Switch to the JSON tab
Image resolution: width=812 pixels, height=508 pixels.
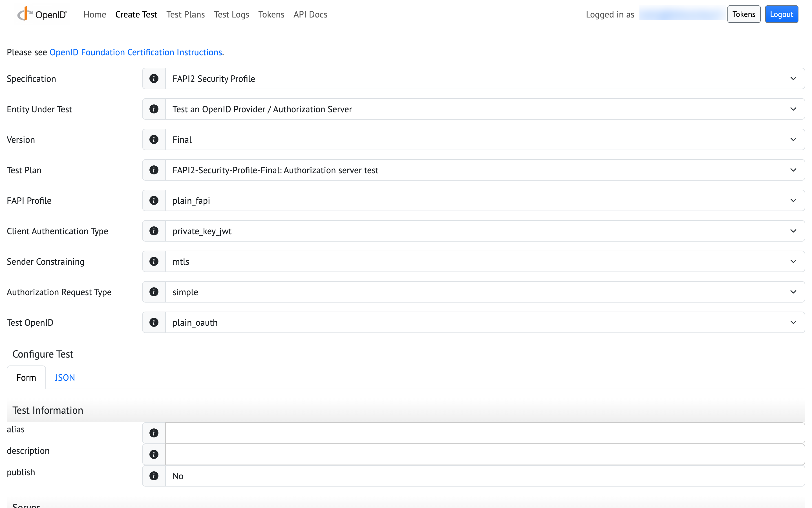65,378
